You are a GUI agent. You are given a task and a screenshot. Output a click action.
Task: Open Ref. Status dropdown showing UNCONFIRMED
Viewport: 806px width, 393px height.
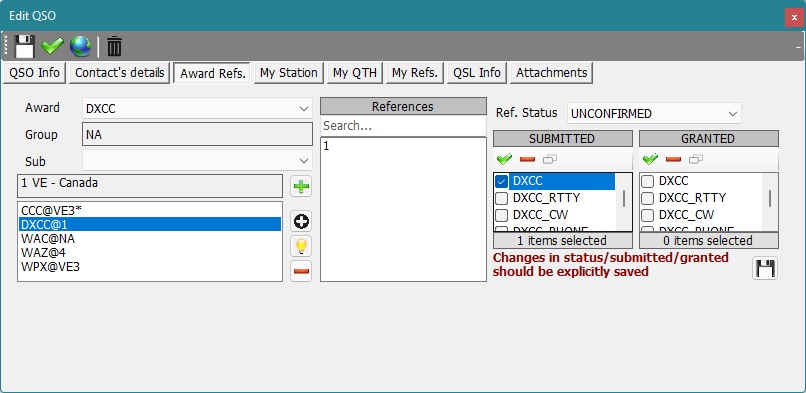click(x=654, y=114)
